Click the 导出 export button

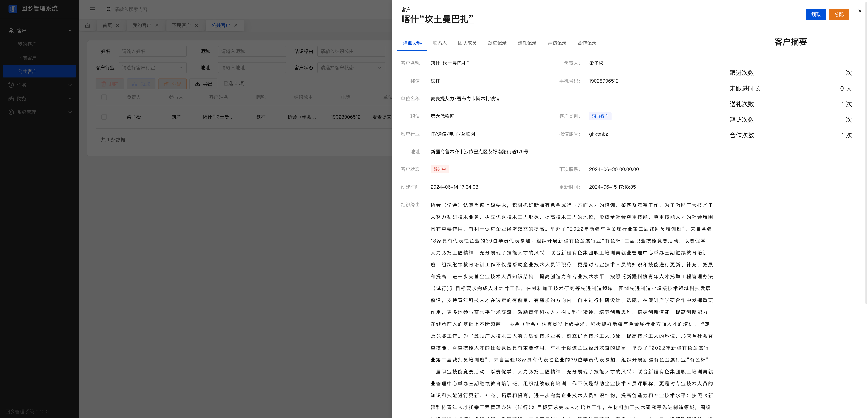click(204, 84)
